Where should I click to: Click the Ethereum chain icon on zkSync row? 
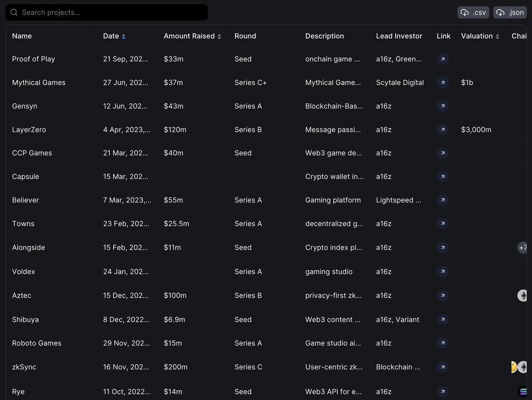tap(523, 367)
